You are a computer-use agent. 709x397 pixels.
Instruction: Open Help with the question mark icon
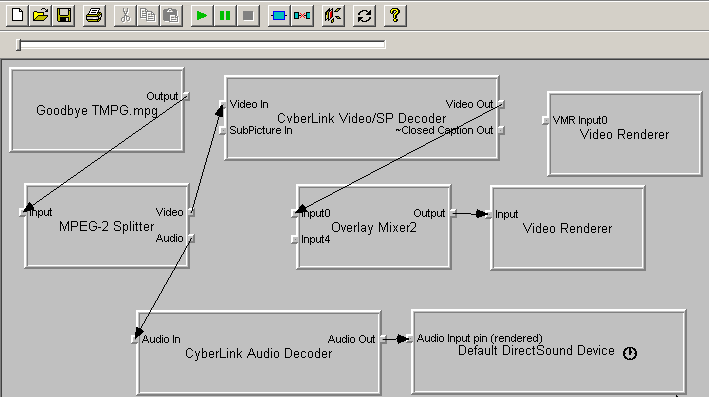tap(395, 16)
